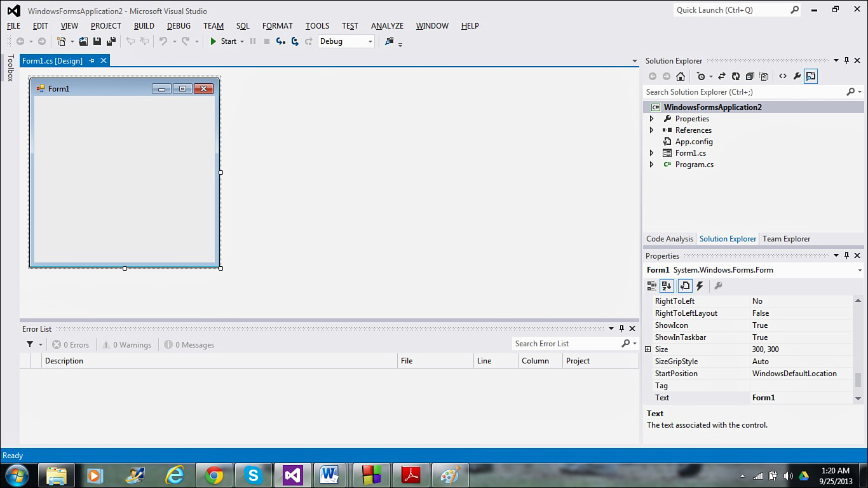The image size is (868, 488).
Task: Click Properties wrench icon in Solution Explorer toolbar
Action: tap(797, 76)
